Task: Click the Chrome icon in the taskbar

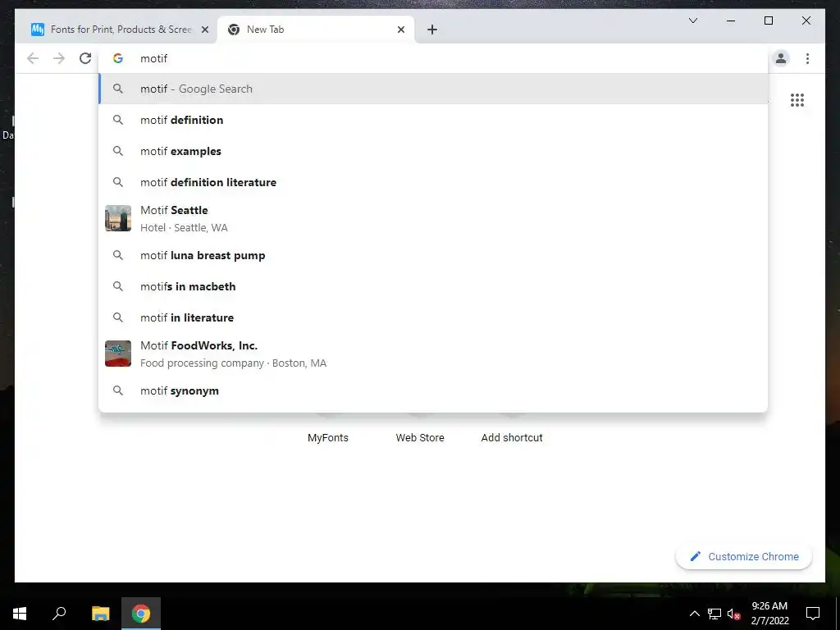Action: click(141, 614)
